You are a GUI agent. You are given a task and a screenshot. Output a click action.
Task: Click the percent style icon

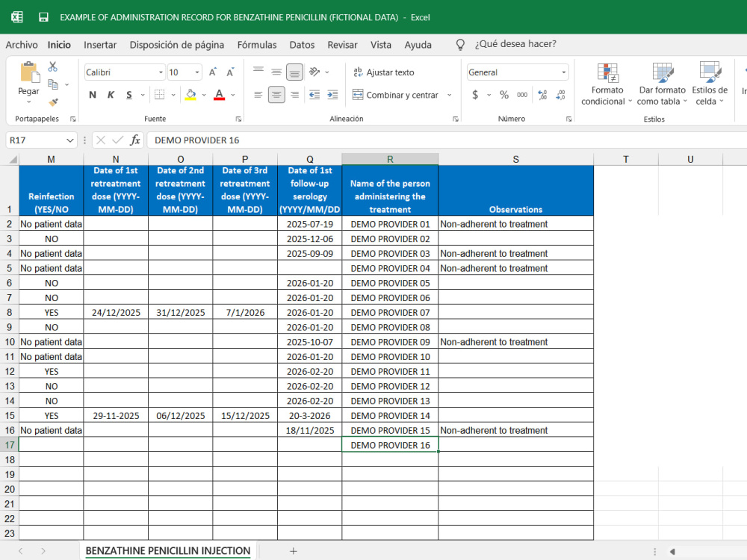(504, 95)
